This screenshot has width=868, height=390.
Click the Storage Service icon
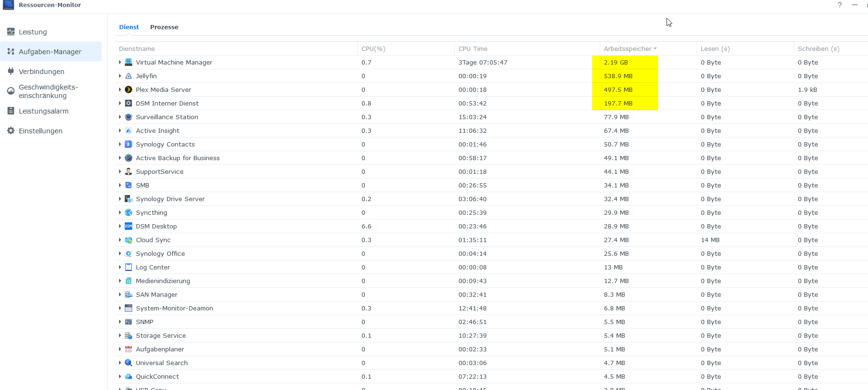click(x=129, y=335)
